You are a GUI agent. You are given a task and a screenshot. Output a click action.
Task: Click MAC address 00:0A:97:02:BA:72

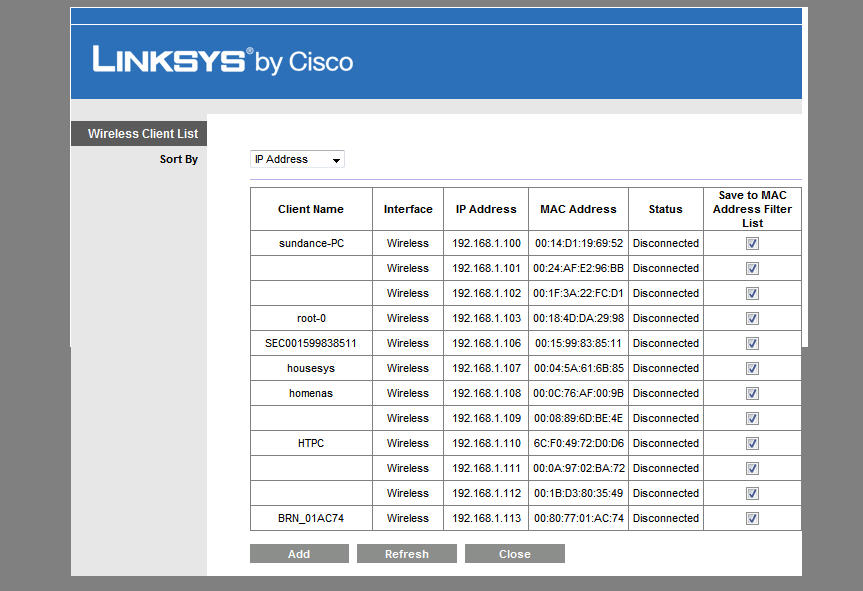pos(578,468)
